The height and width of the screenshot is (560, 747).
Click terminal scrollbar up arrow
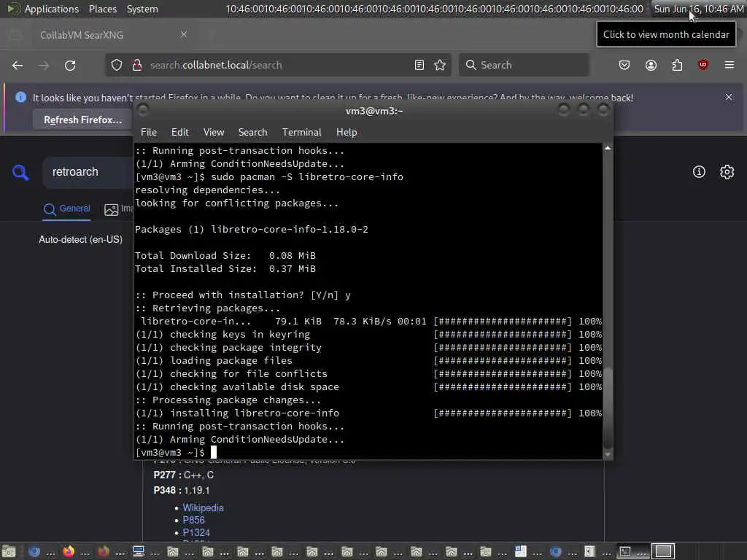click(608, 148)
